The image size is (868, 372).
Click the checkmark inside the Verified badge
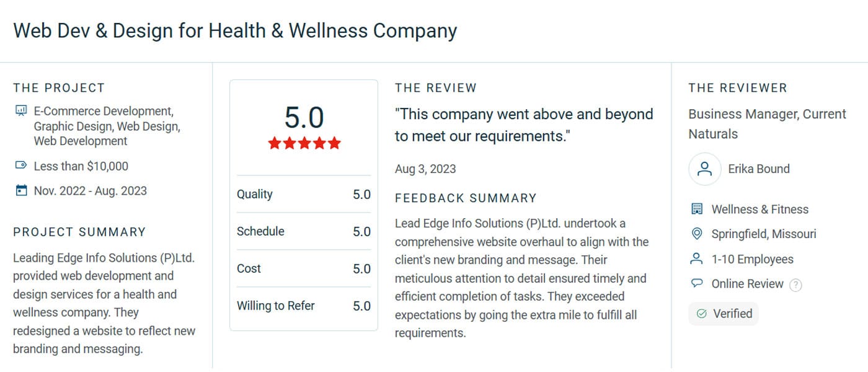tap(702, 313)
